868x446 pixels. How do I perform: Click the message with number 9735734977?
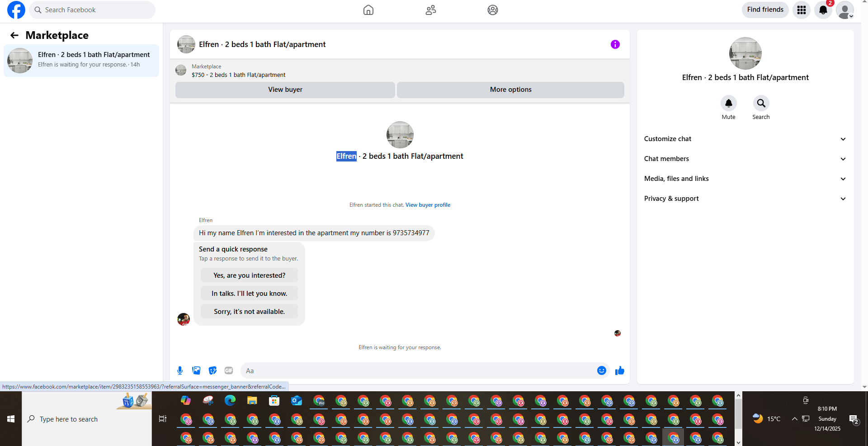click(x=314, y=233)
